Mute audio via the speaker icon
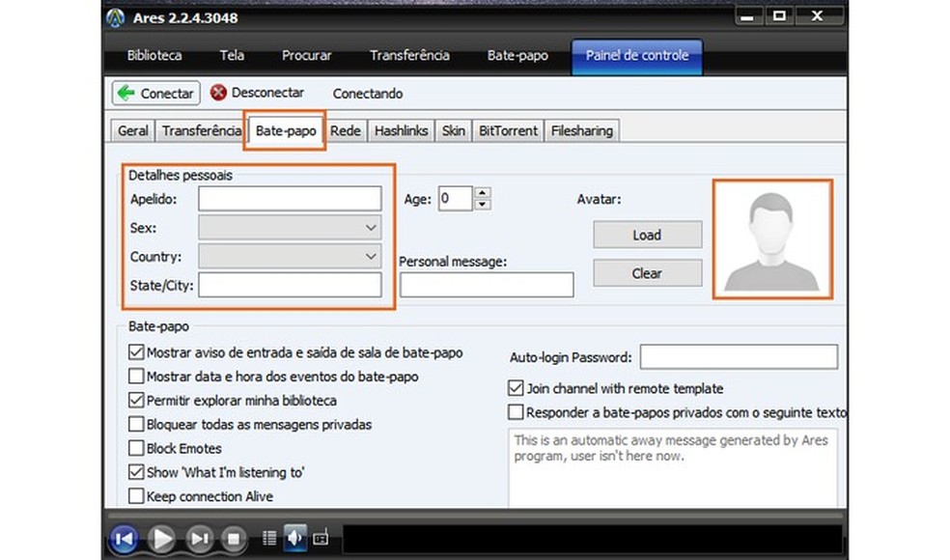Viewport: 950px width, 560px height. click(295, 539)
